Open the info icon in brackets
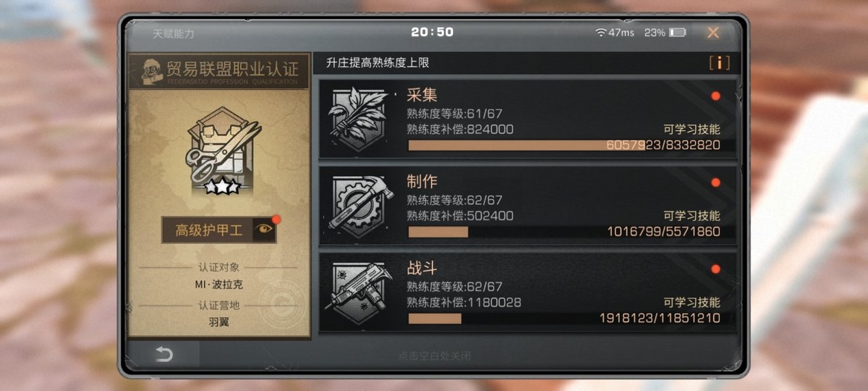The height and width of the screenshot is (391, 868). [x=719, y=62]
